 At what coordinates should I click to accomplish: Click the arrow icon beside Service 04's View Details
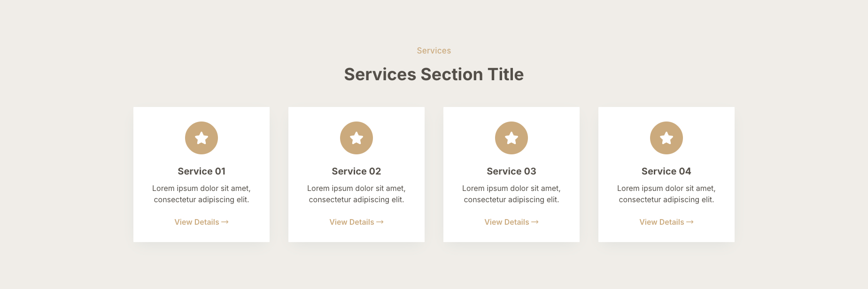point(690,222)
